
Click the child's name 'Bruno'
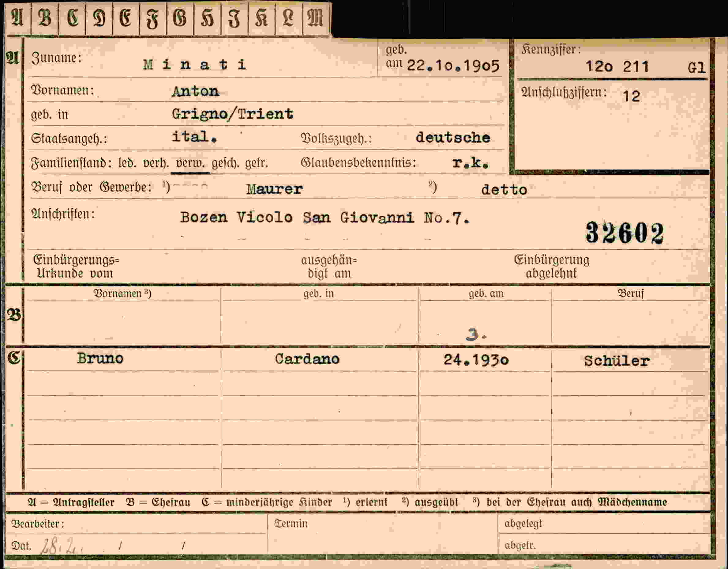tap(100, 358)
